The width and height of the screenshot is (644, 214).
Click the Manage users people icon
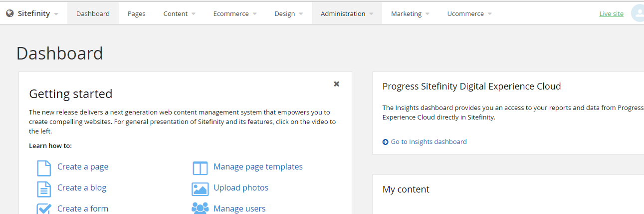(200, 208)
